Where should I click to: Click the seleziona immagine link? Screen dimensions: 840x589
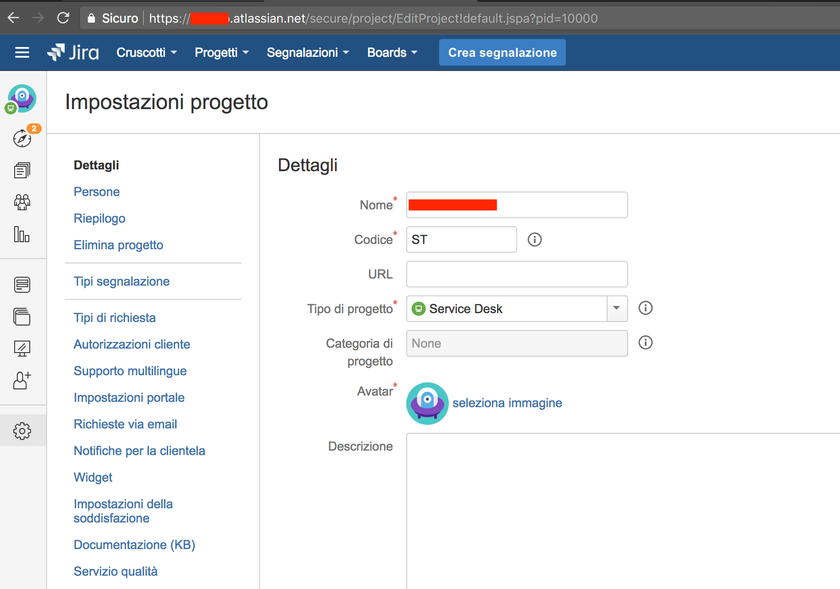[x=507, y=403]
